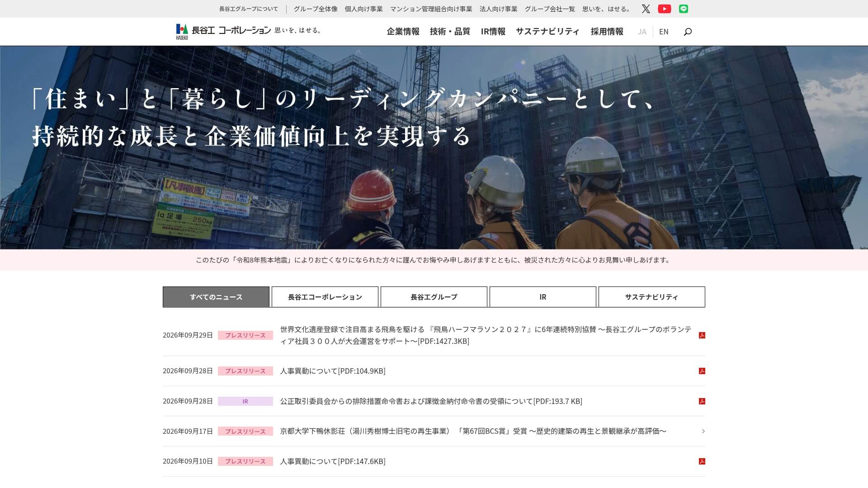Open 法人向け事業 link
868x488 pixels.
[498, 9]
